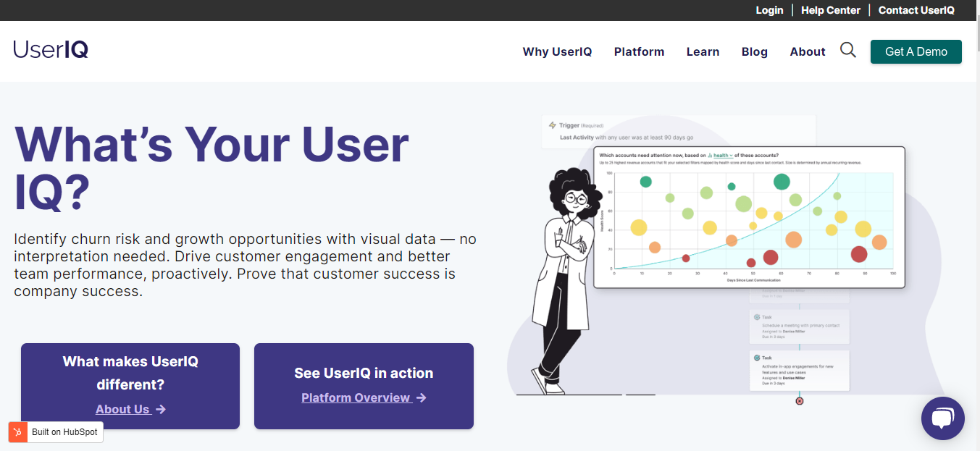Open the About menu
980x451 pixels.
click(x=808, y=51)
